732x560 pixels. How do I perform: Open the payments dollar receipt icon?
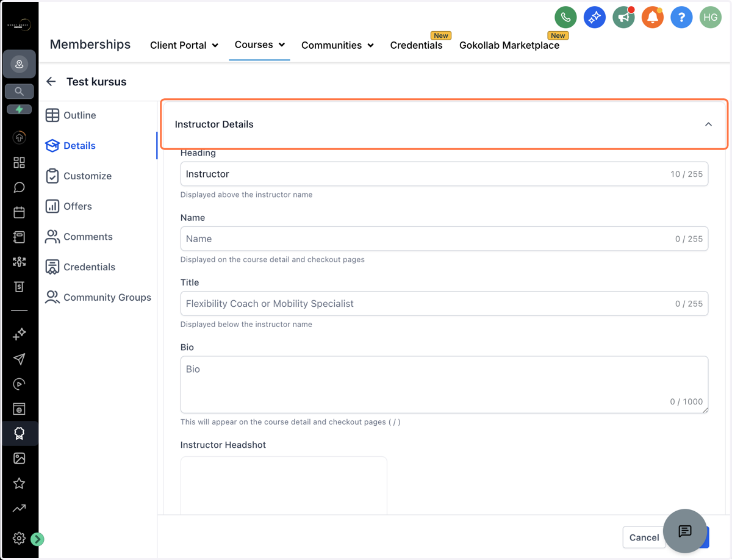click(20, 287)
